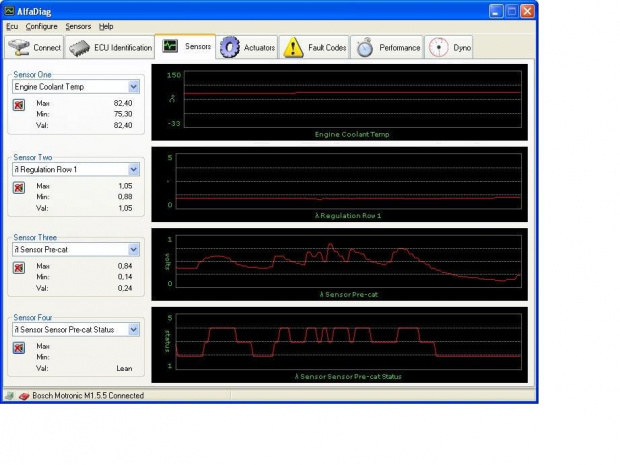Open the Configure menu
620x465 pixels.
[42, 26]
